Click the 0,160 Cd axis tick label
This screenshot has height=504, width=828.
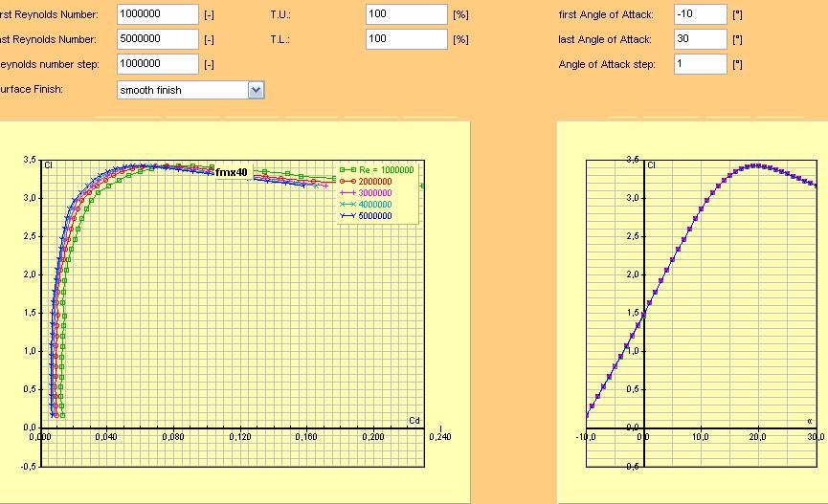tap(306, 437)
